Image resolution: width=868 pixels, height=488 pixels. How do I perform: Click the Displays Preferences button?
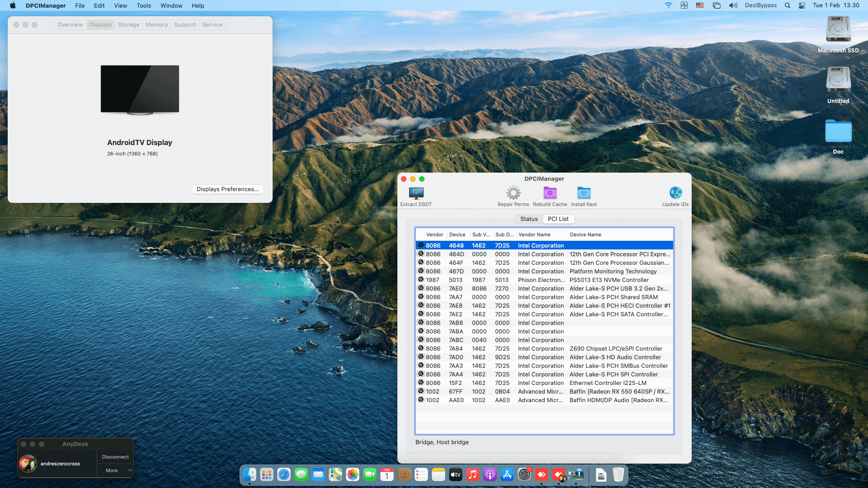[227, 189]
